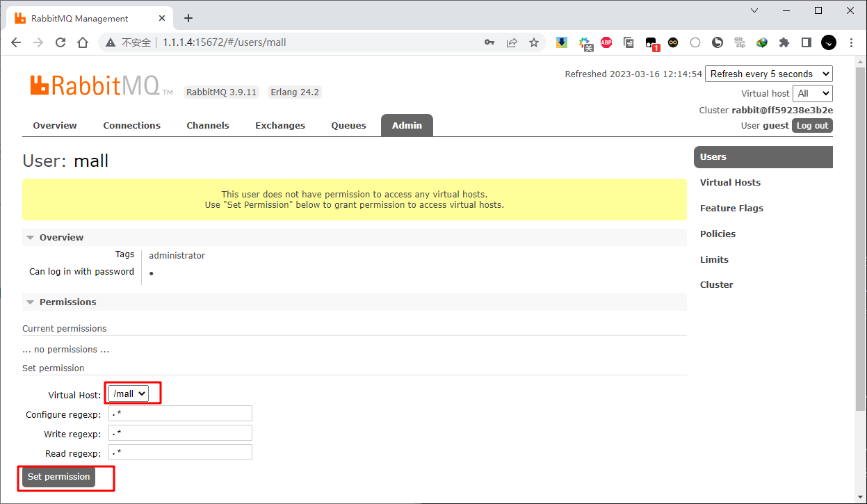Click the Set permission button
The image size is (867, 504).
click(x=58, y=477)
